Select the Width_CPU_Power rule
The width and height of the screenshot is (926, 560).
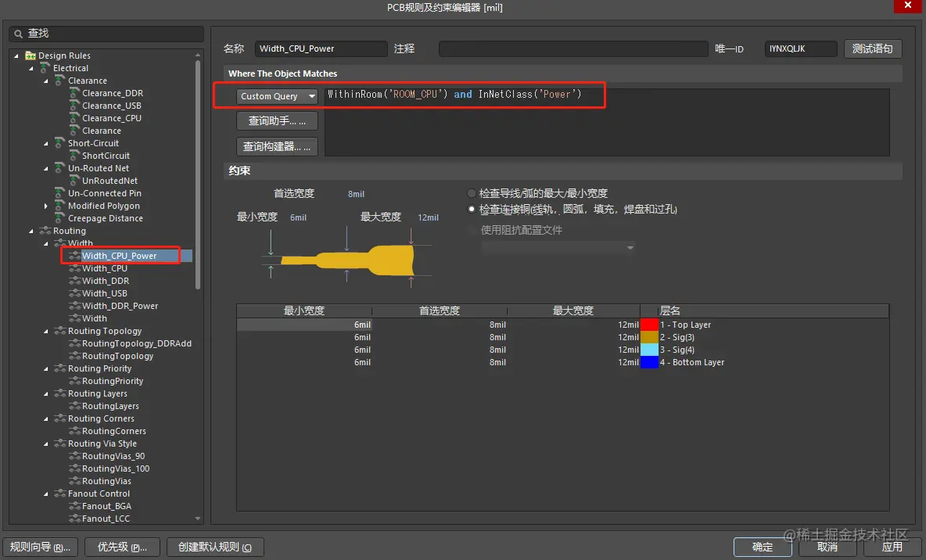click(x=120, y=256)
